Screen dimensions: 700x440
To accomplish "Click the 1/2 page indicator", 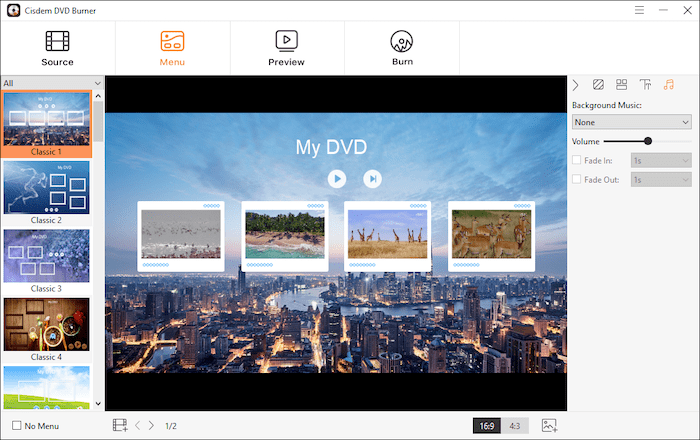I will pyautogui.click(x=171, y=426).
